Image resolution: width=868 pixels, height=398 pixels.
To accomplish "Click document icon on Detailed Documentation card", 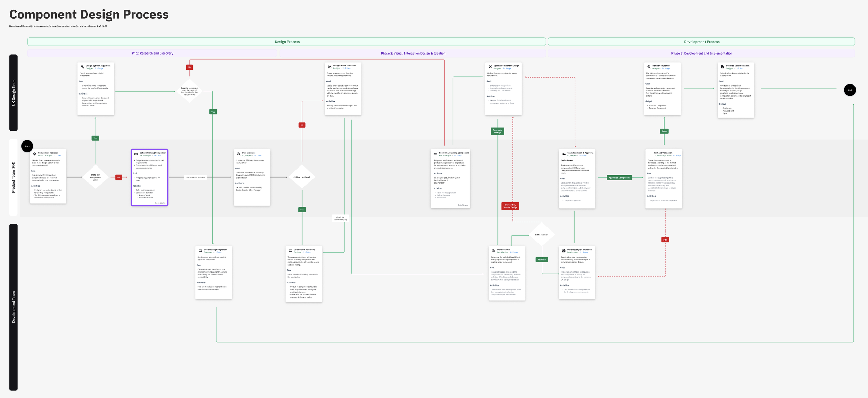I will [723, 67].
